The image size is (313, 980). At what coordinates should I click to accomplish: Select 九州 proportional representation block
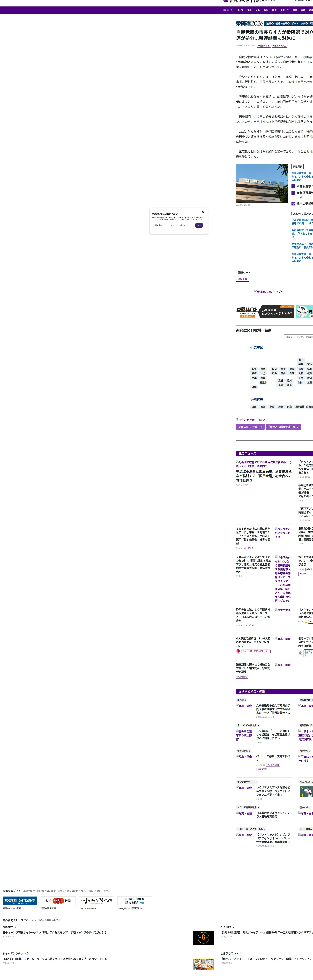(254, 407)
